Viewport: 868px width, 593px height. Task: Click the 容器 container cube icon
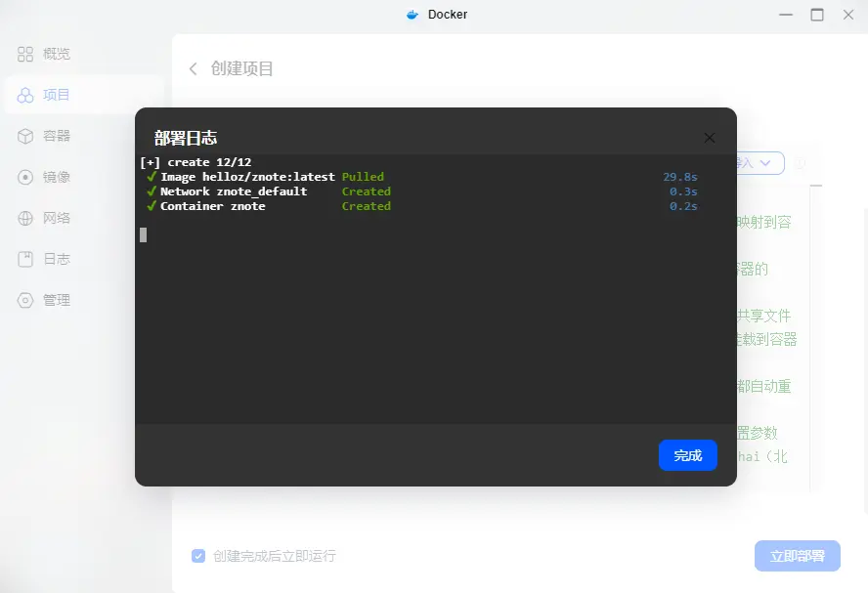tap(24, 136)
